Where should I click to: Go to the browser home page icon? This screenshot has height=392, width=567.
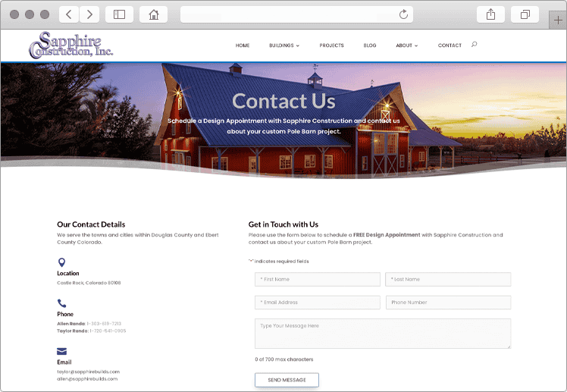point(154,14)
